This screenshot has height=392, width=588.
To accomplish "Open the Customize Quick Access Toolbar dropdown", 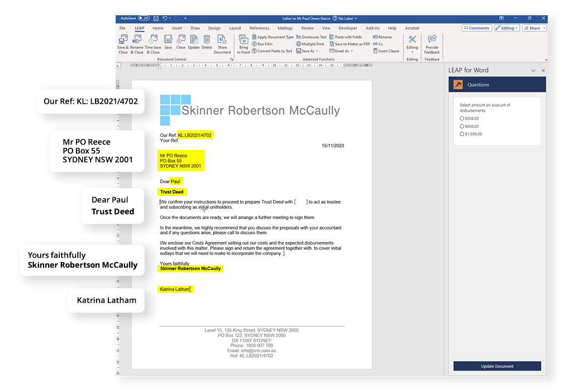I will 186,18.
